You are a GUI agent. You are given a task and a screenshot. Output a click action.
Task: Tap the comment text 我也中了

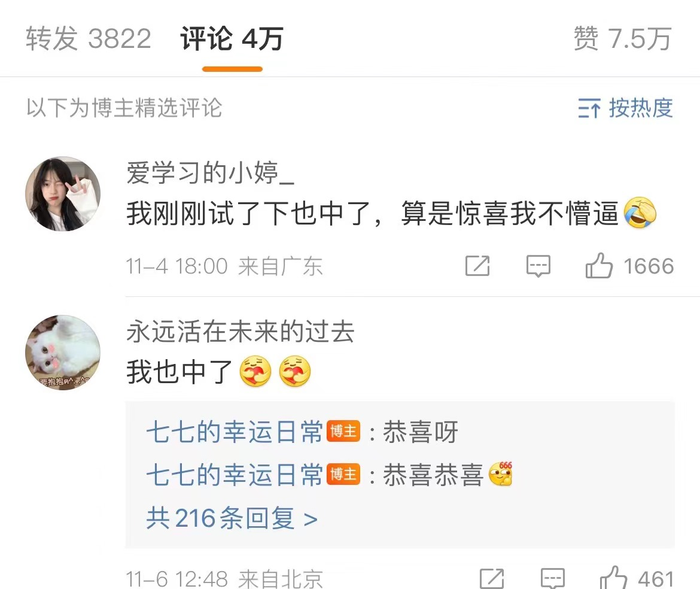click(179, 372)
